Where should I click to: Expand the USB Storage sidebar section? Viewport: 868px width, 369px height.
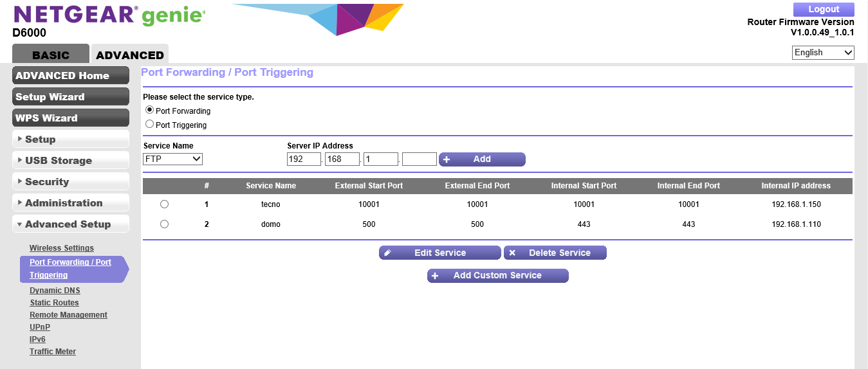pyautogui.click(x=71, y=161)
